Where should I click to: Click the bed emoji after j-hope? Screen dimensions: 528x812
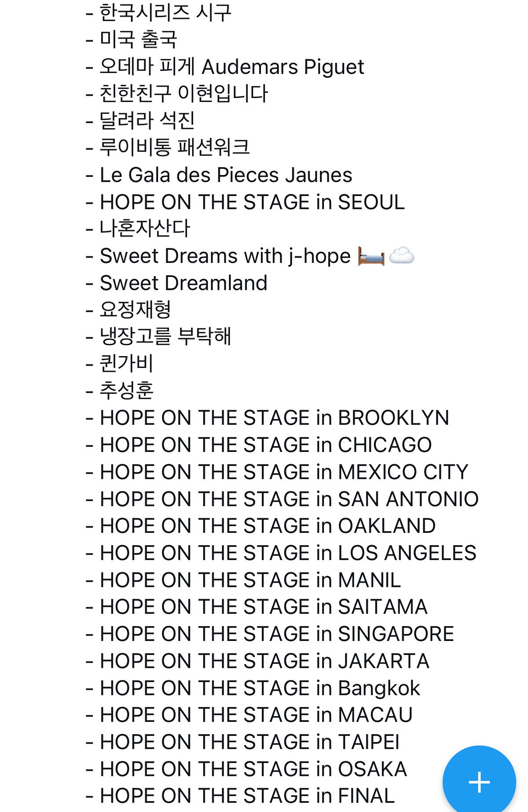click(371, 256)
